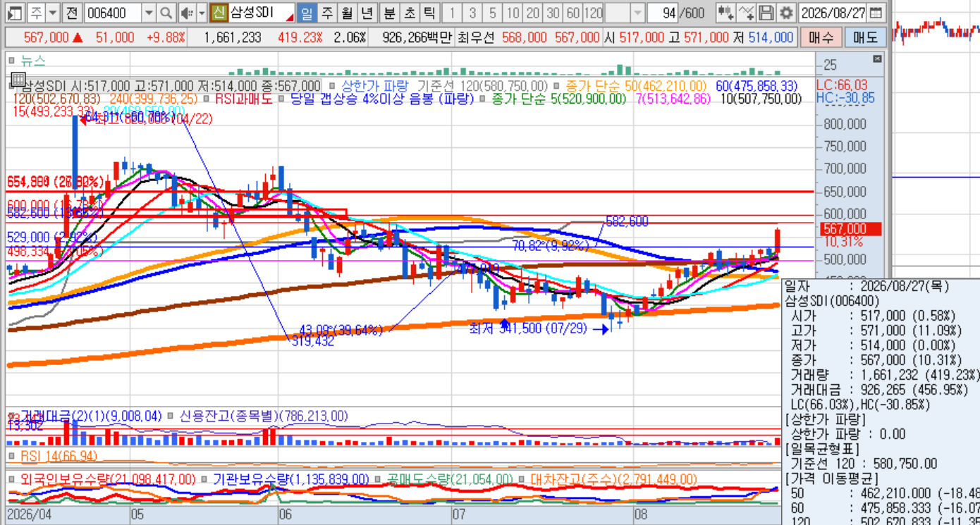
Task: Click the 926,266백만 trading value
Action: [x=417, y=37]
